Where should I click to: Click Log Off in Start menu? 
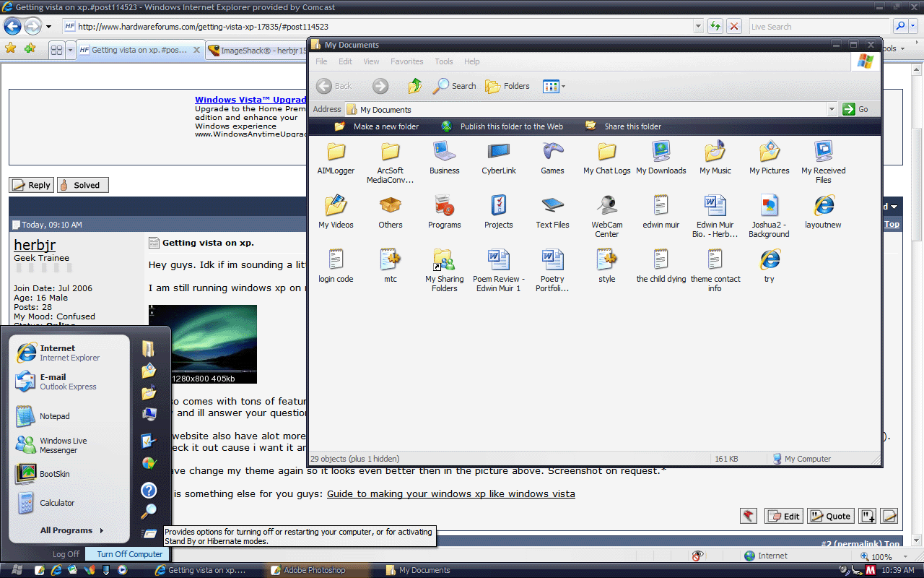point(66,554)
